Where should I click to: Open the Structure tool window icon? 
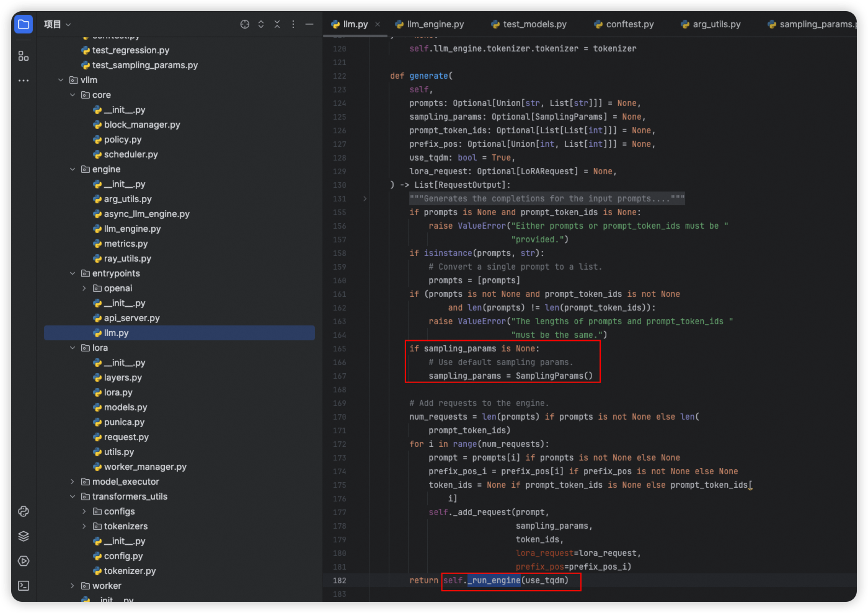pos(24,56)
